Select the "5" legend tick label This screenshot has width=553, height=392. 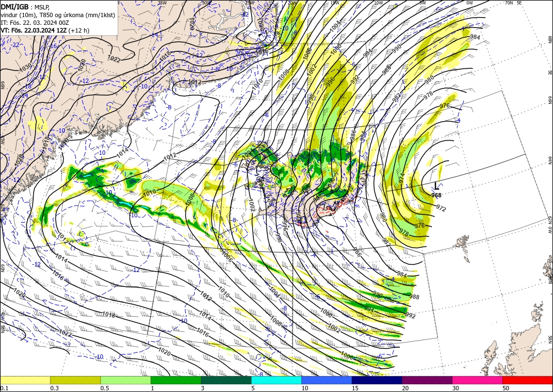[253, 388]
